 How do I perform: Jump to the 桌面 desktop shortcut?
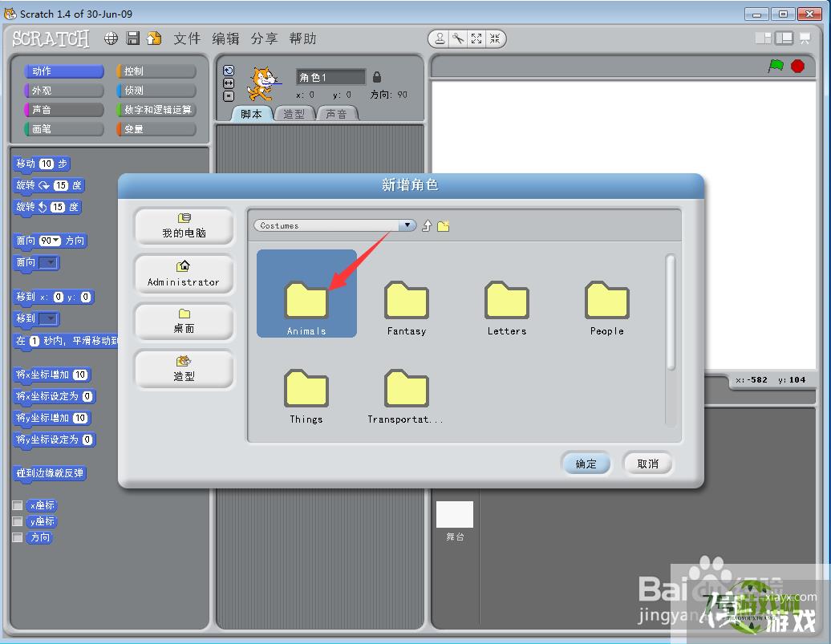point(184,322)
